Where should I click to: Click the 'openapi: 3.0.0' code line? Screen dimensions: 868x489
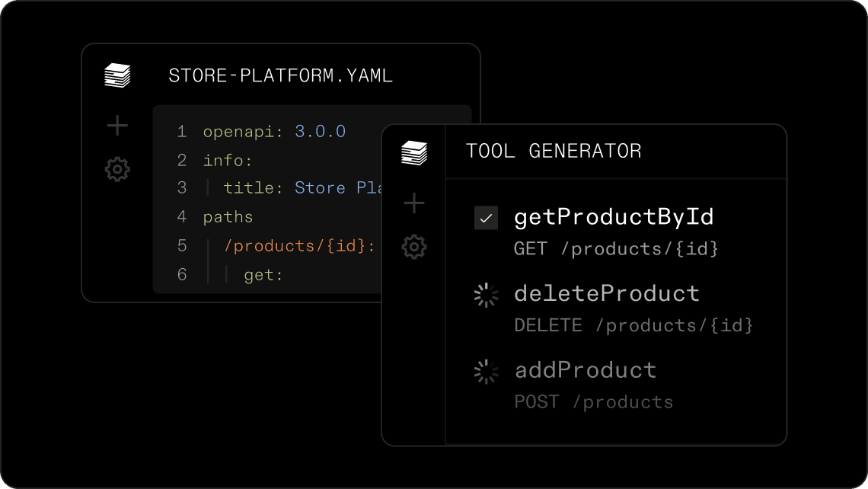(274, 132)
